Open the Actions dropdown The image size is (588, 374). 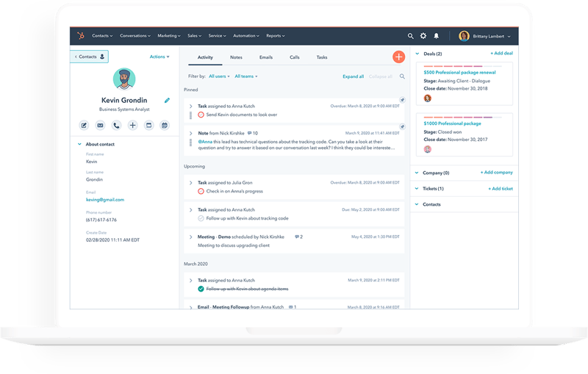click(x=159, y=57)
